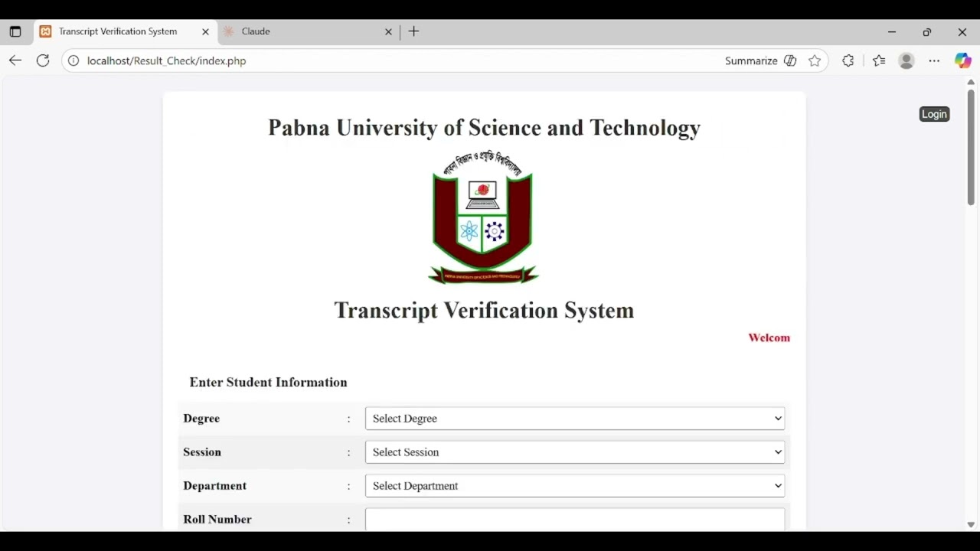Open Read aloud / immersive icon beside Summarize
This screenshot has width=980, height=551.
[790, 60]
